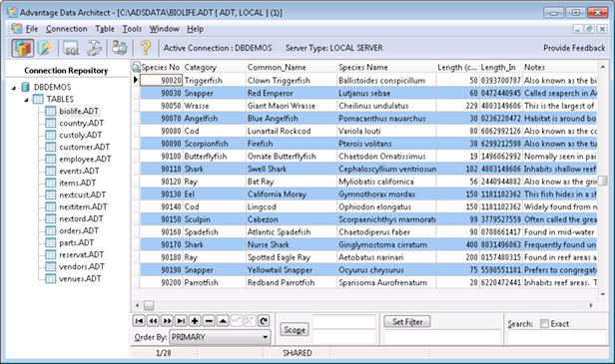Viewport: 615px width, 364px height.
Task: Open the Window menu
Action: (164, 29)
